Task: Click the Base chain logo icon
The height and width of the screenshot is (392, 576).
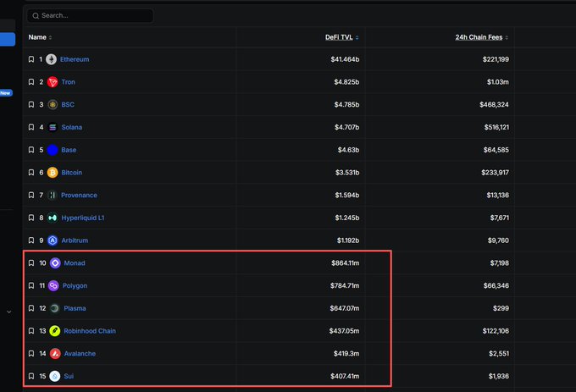Action: pyautogui.click(x=53, y=150)
